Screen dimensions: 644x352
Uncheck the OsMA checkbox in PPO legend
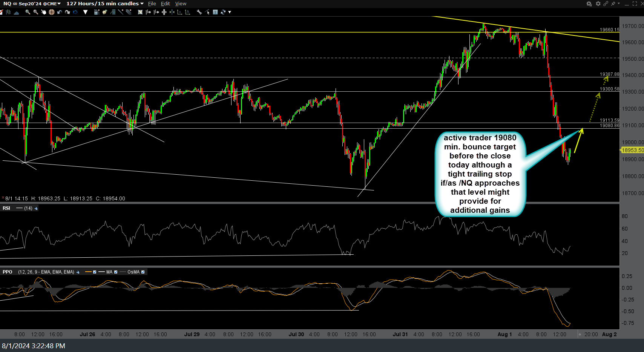(143, 272)
